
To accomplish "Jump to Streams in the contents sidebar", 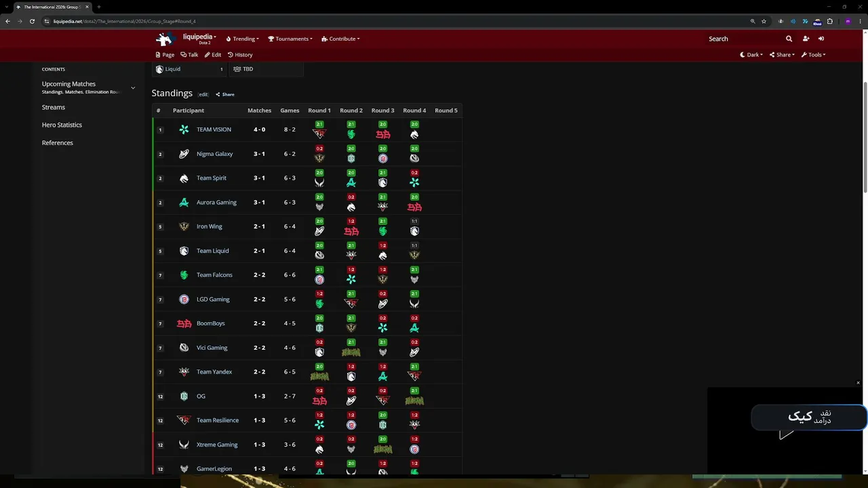I will click(54, 107).
